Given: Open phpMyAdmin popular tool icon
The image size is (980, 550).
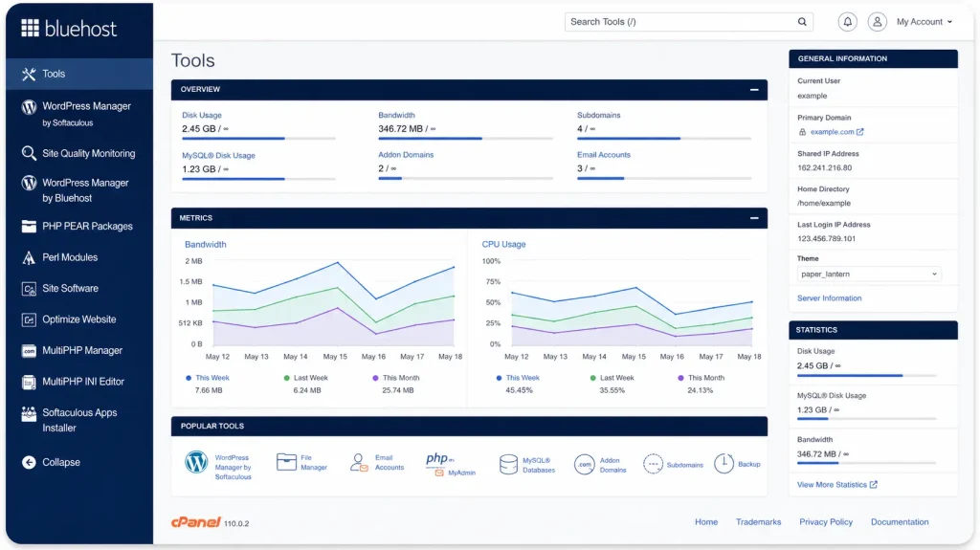Looking at the screenshot, I should pyautogui.click(x=439, y=463).
